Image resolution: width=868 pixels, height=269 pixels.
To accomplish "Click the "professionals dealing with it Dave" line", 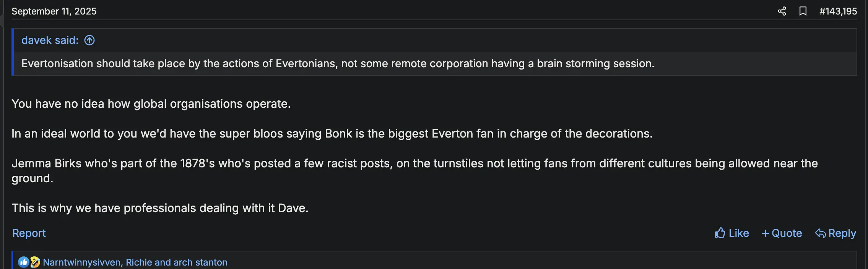I will click(x=160, y=208).
